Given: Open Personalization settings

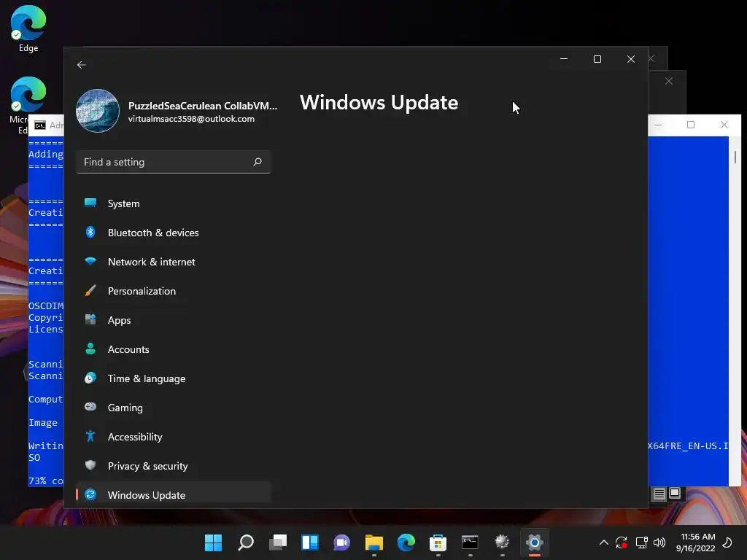Looking at the screenshot, I should click(x=174, y=291).
